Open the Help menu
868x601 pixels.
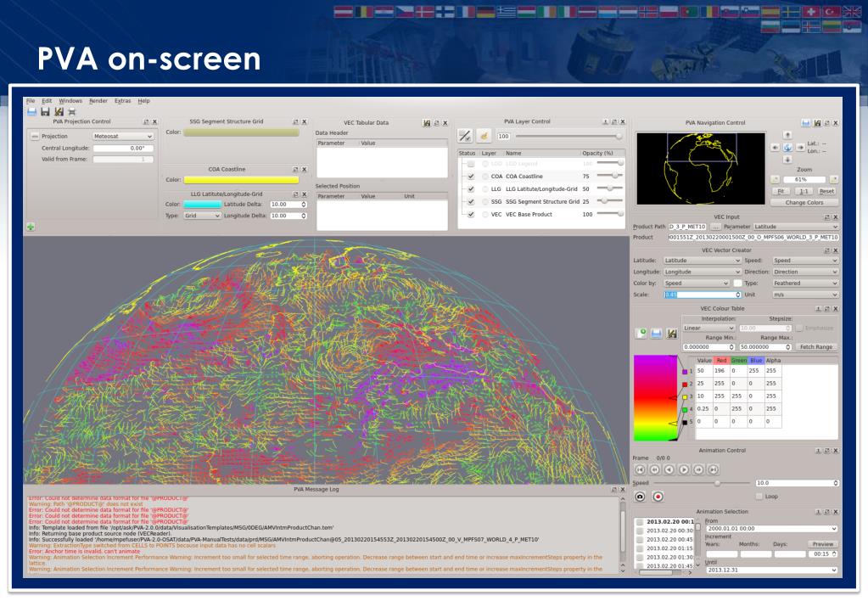(144, 101)
